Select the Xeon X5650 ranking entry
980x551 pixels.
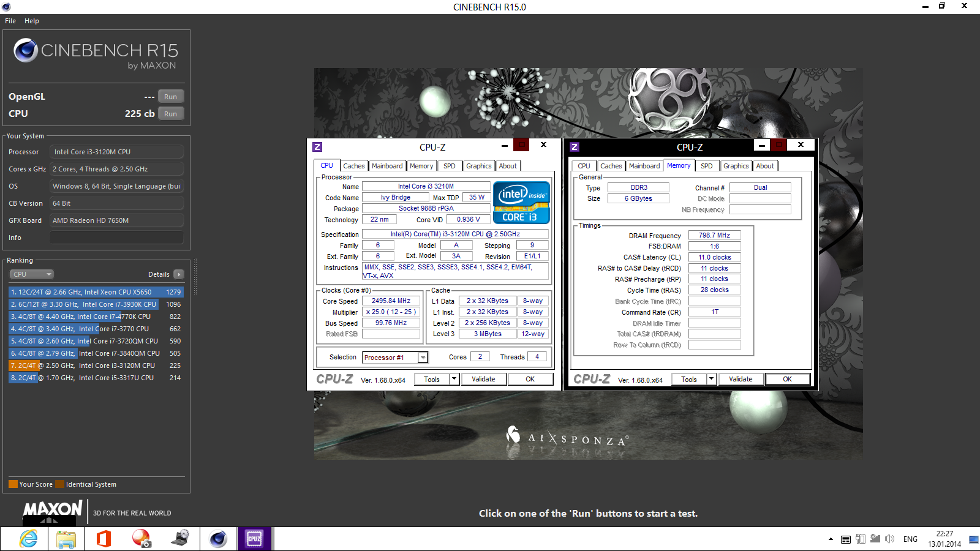pyautogui.click(x=96, y=292)
